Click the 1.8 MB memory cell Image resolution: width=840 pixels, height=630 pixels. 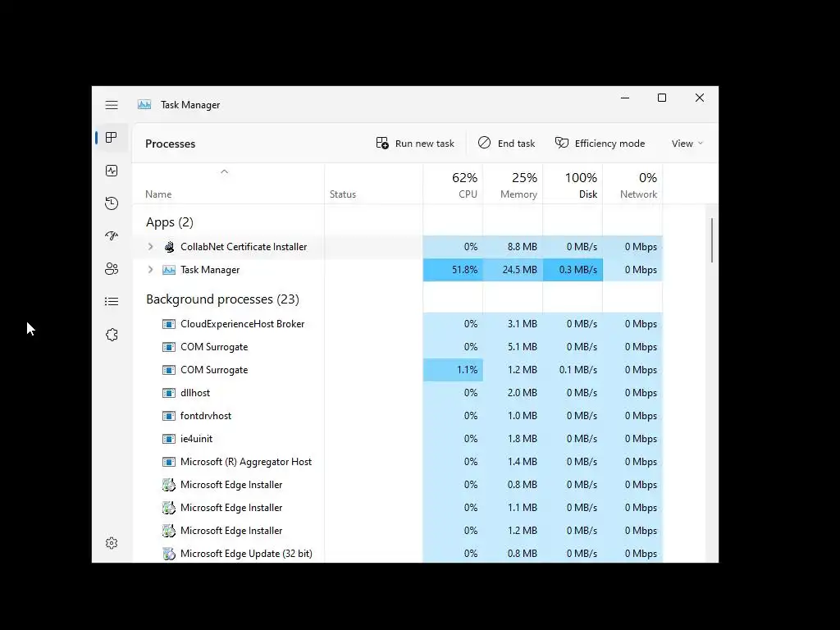(x=514, y=440)
